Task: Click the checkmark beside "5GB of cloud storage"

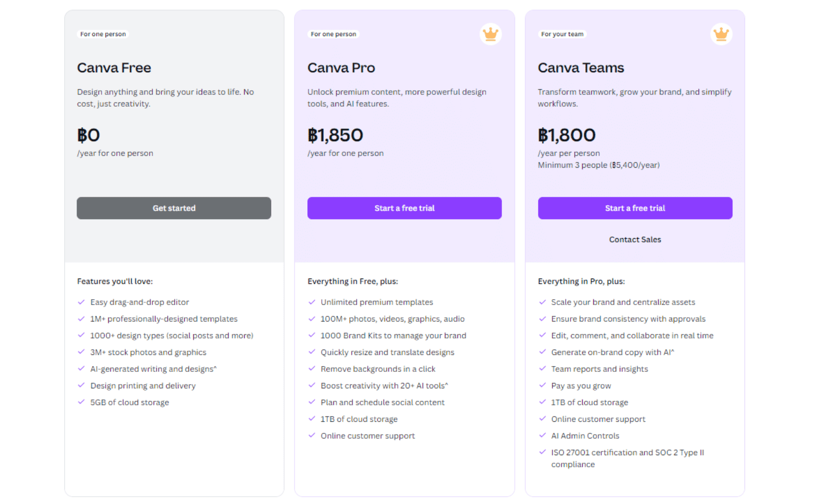Action: click(x=81, y=402)
